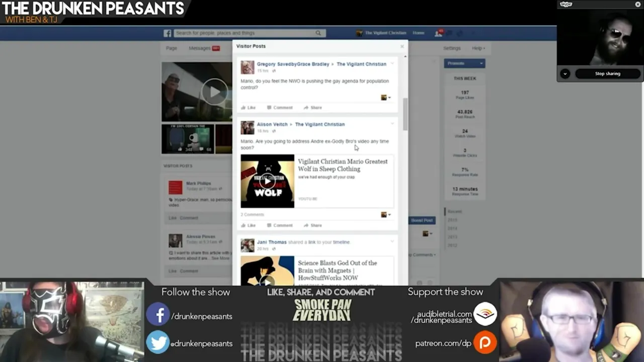The width and height of the screenshot is (644, 362).
Task: Open The Vigilant Christian profile in the top bar
Action: [x=381, y=33]
